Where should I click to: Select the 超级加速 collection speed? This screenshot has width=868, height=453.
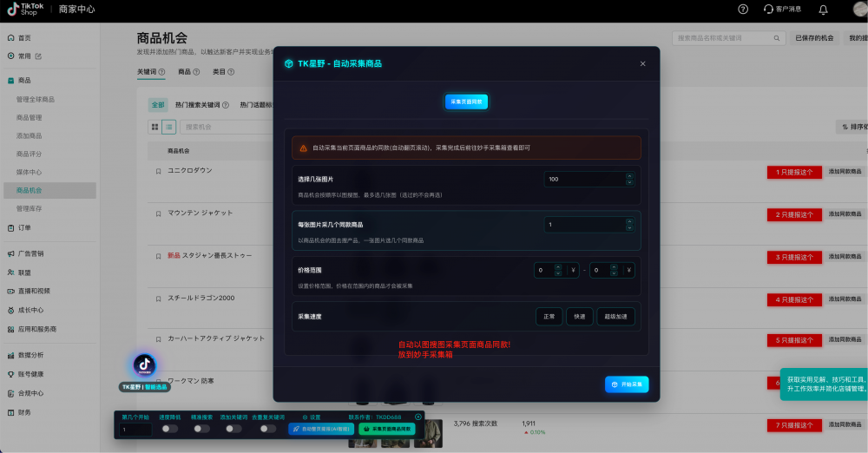click(615, 316)
